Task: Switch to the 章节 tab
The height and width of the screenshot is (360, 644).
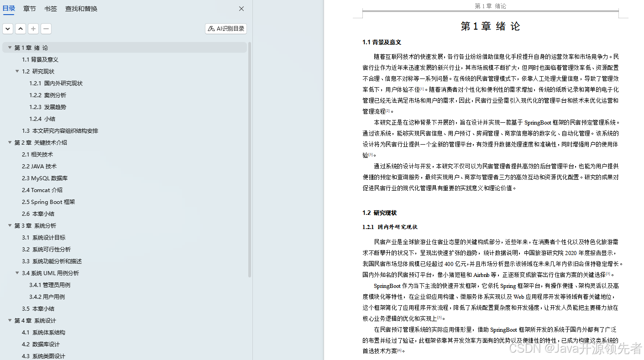Action: pos(29,8)
